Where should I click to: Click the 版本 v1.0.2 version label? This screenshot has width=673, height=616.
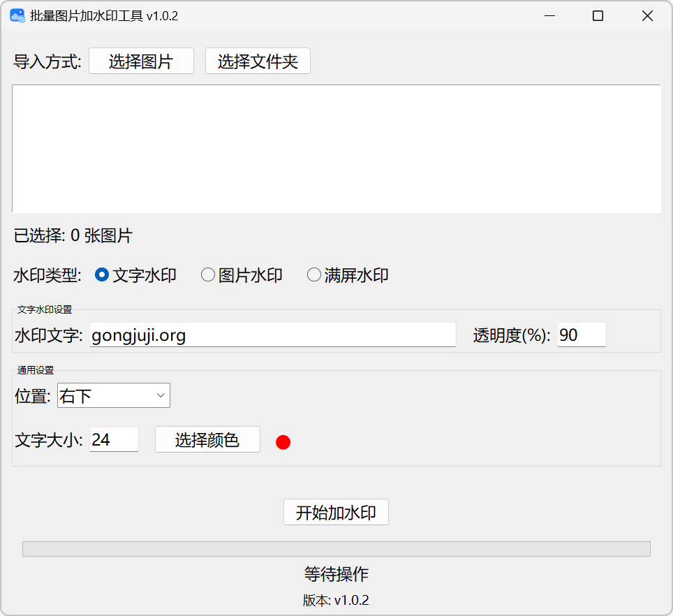pyautogui.click(x=336, y=599)
